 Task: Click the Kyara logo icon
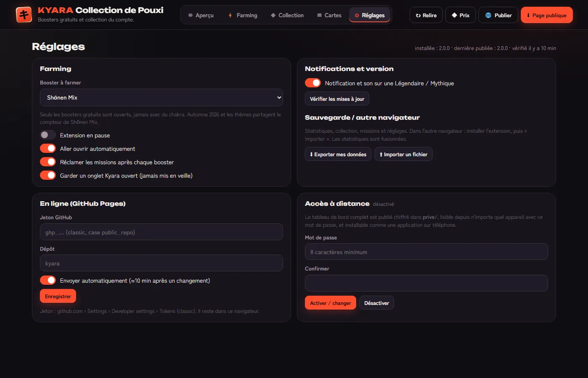tap(24, 15)
